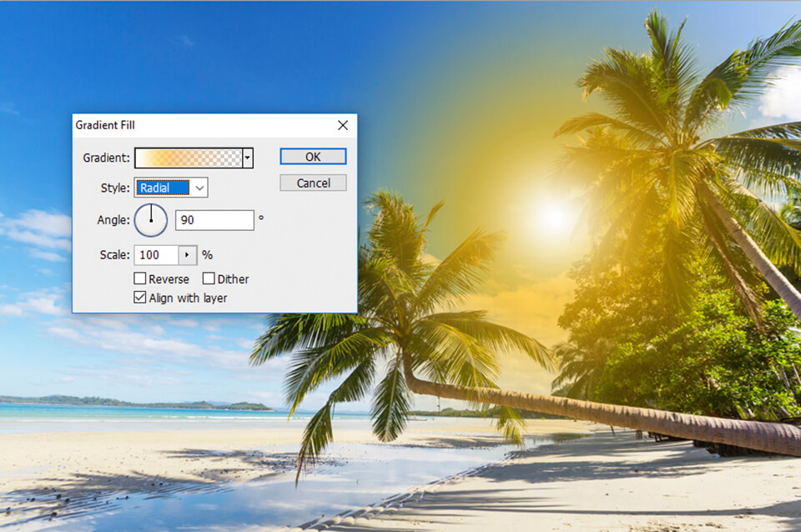Viewport: 801px width, 532px height.
Task: Click the Style label text
Action: 115,188
